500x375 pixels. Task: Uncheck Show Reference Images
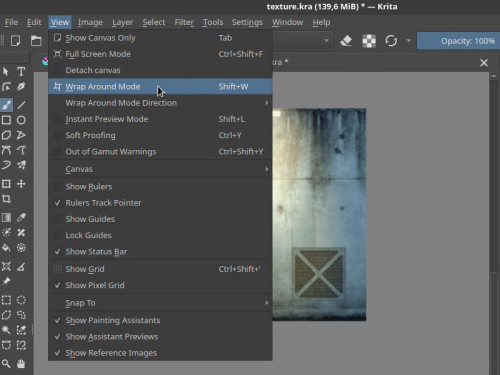pyautogui.click(x=160, y=353)
